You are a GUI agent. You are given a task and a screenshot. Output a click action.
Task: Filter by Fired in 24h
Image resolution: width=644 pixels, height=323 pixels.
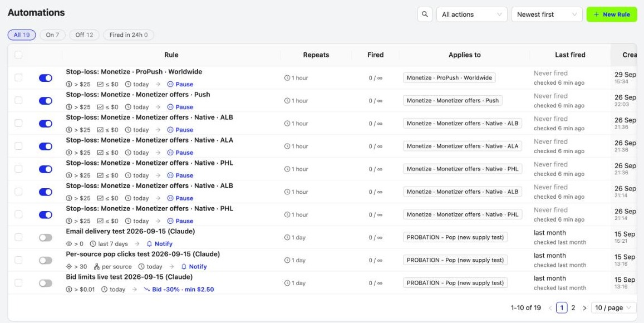pyautogui.click(x=129, y=35)
